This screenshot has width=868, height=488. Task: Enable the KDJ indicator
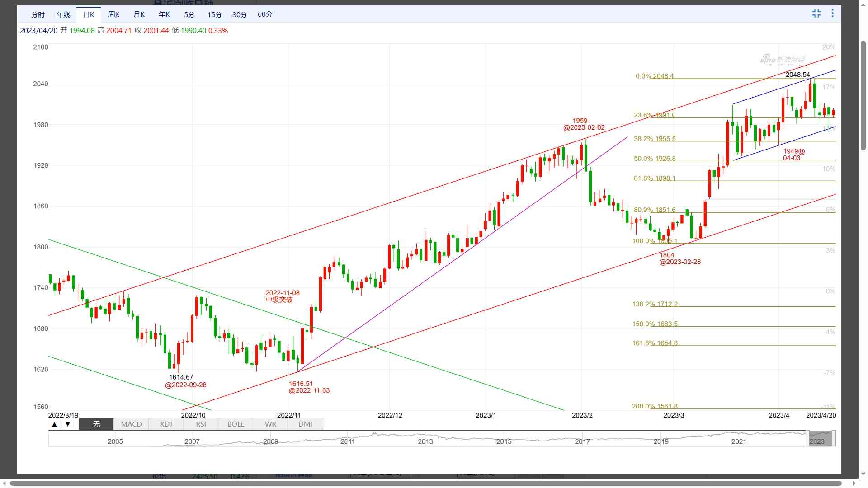click(166, 424)
